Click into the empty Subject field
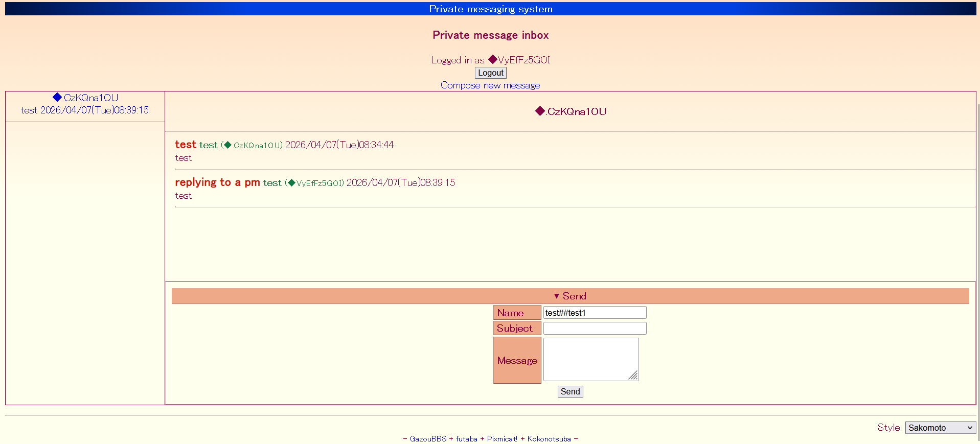The height and width of the screenshot is (444, 980). coord(594,329)
